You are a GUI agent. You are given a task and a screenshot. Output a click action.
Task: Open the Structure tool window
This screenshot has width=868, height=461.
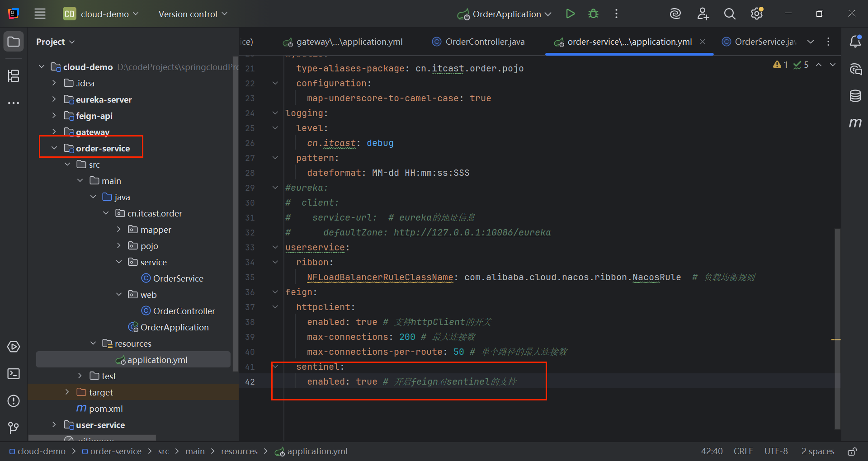click(14, 76)
